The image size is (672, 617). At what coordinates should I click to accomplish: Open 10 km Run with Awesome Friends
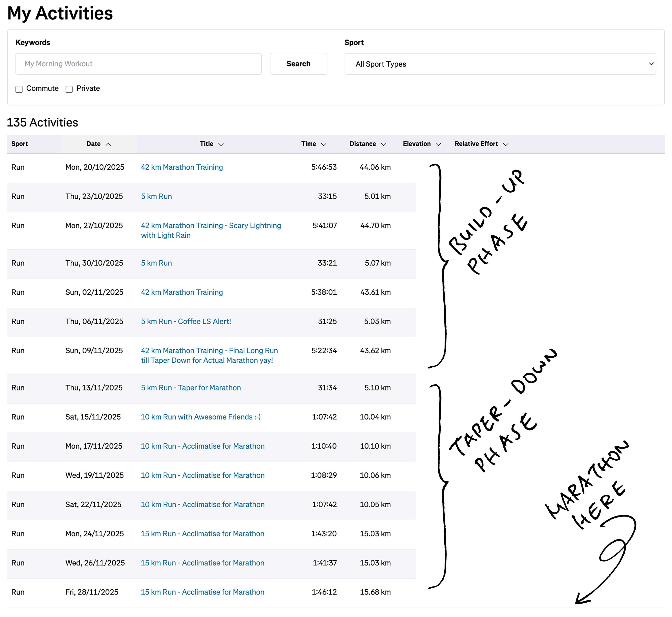201,417
